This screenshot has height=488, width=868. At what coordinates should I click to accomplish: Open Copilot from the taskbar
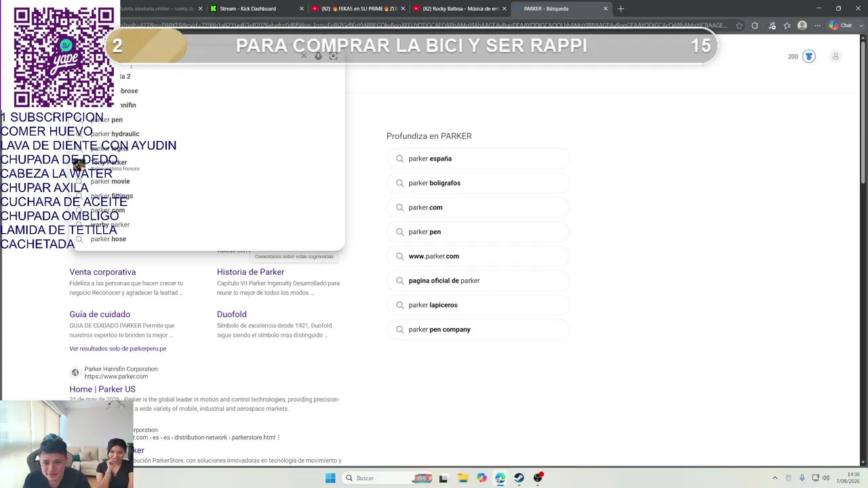click(481, 478)
